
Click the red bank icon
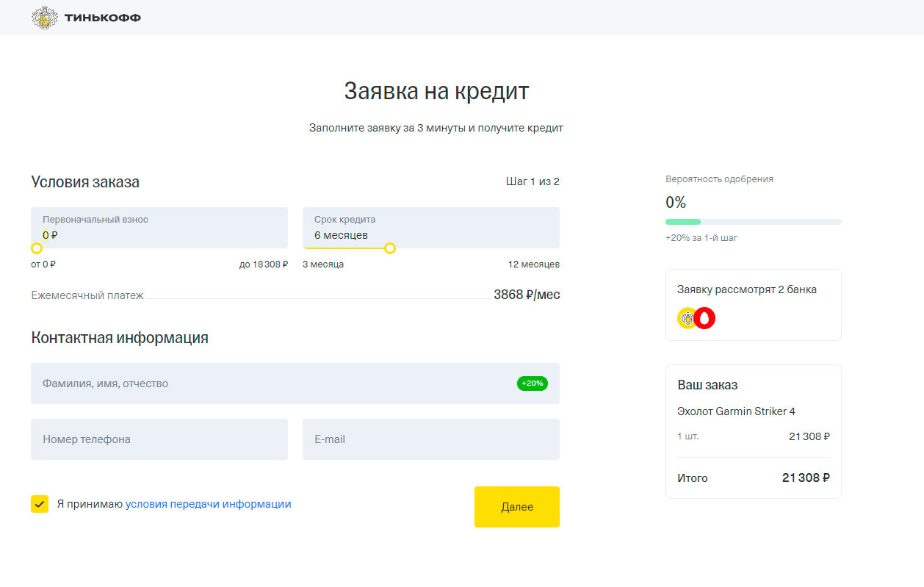[705, 318]
